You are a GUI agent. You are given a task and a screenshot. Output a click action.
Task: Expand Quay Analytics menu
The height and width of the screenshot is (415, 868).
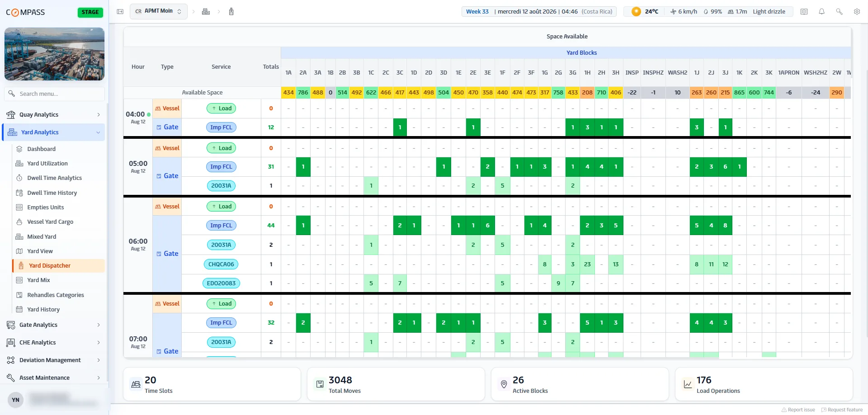pos(54,115)
